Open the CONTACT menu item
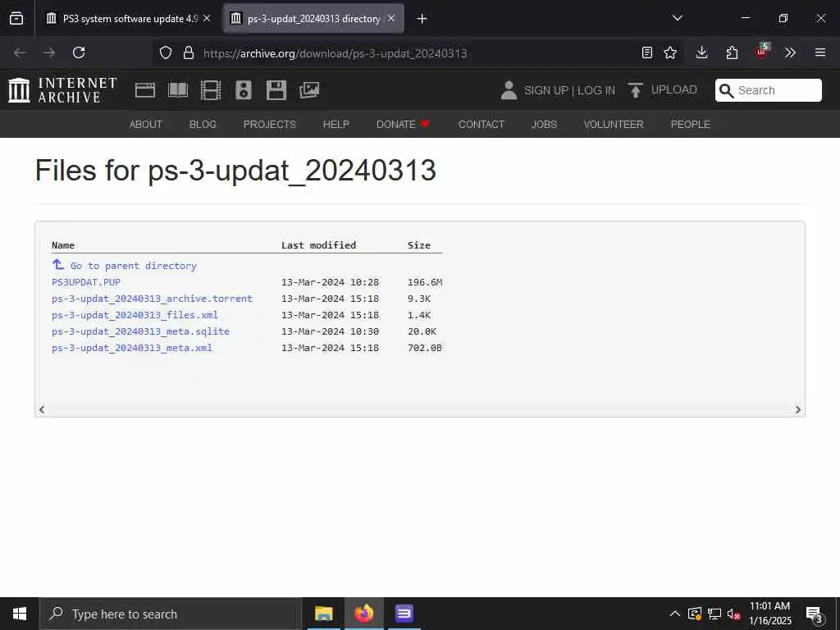The width and height of the screenshot is (840, 630). coord(482,125)
